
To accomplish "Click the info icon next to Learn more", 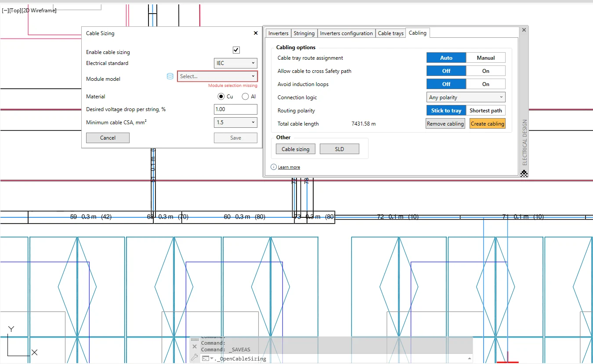I will (274, 167).
